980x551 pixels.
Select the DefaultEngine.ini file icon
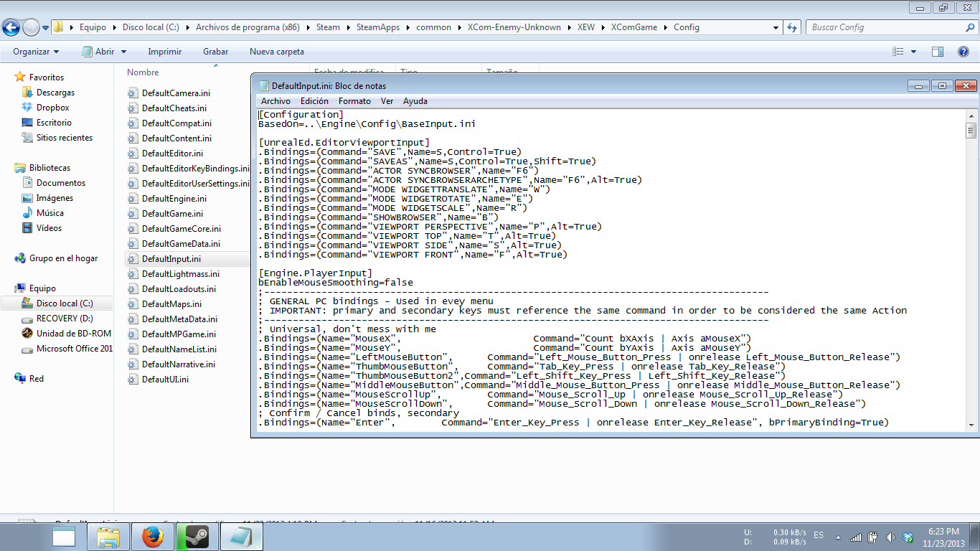pos(133,199)
